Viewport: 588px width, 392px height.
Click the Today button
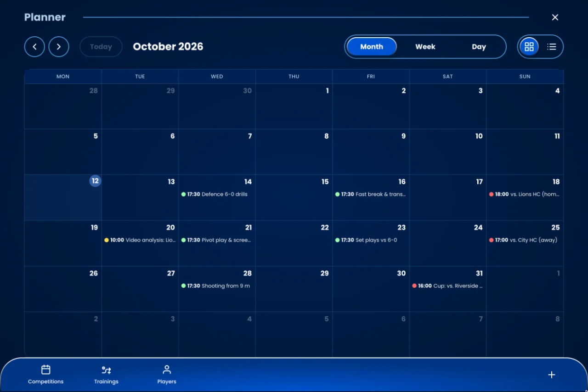[x=101, y=47]
